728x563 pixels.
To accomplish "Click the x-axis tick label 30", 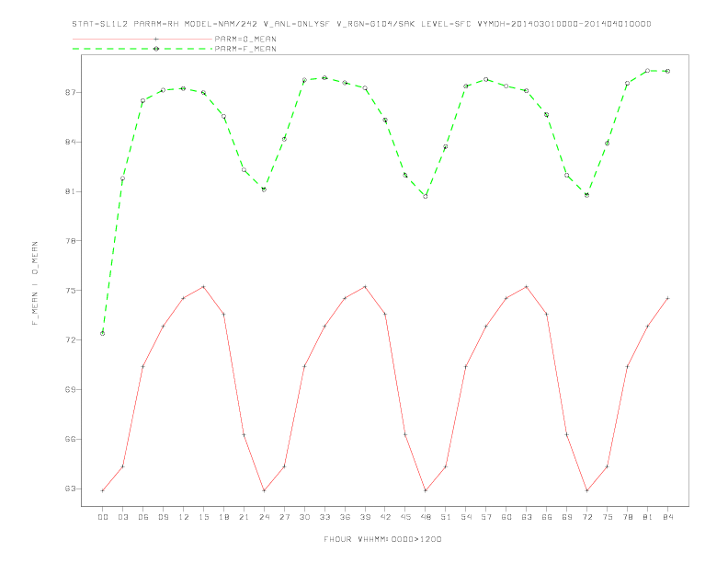I will point(304,517).
